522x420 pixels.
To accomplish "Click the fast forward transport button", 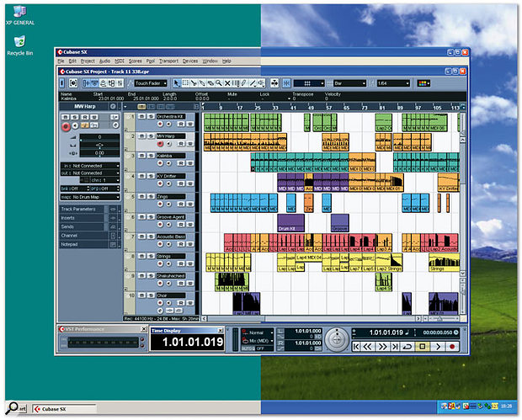I will 382,347.
